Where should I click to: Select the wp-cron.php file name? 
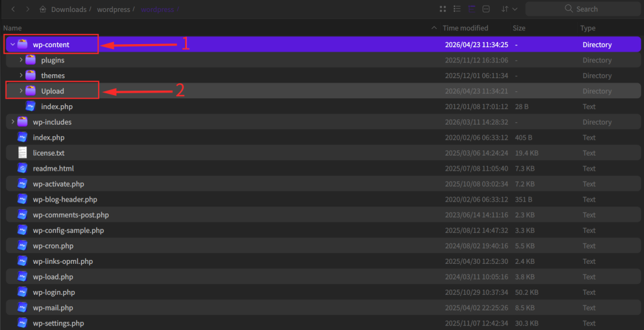coord(53,246)
